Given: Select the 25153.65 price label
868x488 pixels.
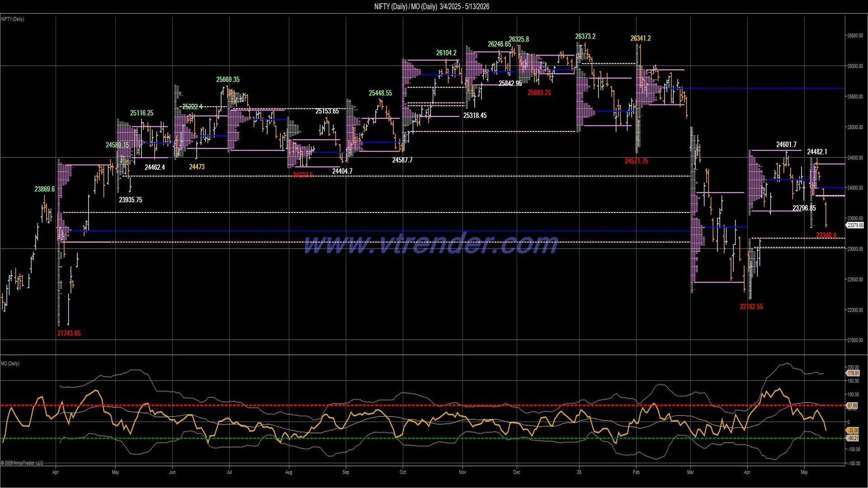Looking at the screenshot, I should [327, 111].
